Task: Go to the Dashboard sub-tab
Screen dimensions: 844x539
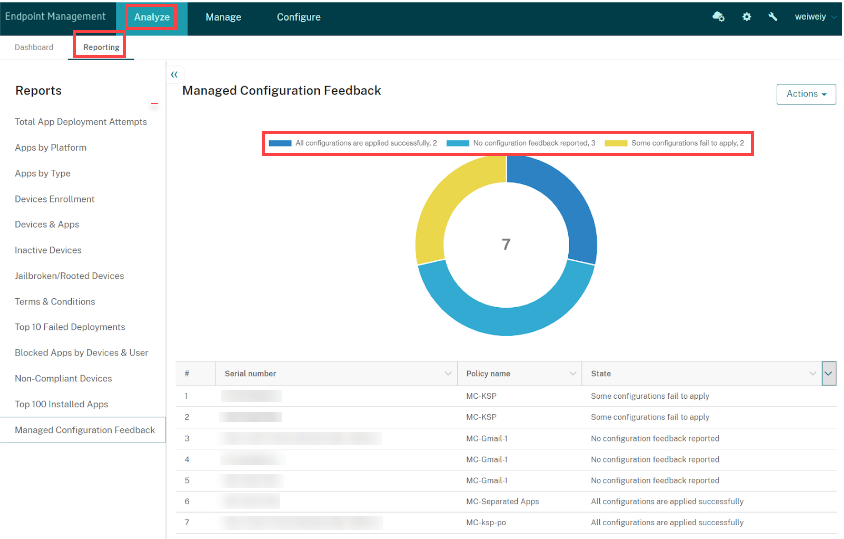Action: click(x=34, y=47)
